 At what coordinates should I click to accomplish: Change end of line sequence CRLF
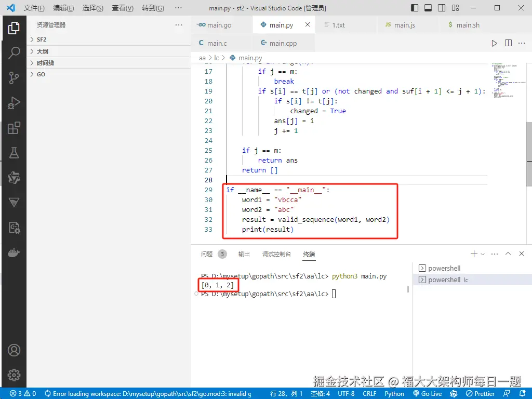[369, 394]
